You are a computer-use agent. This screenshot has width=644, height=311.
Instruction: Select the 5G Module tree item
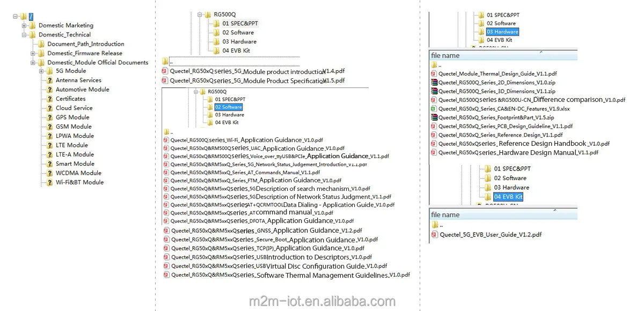71,71
